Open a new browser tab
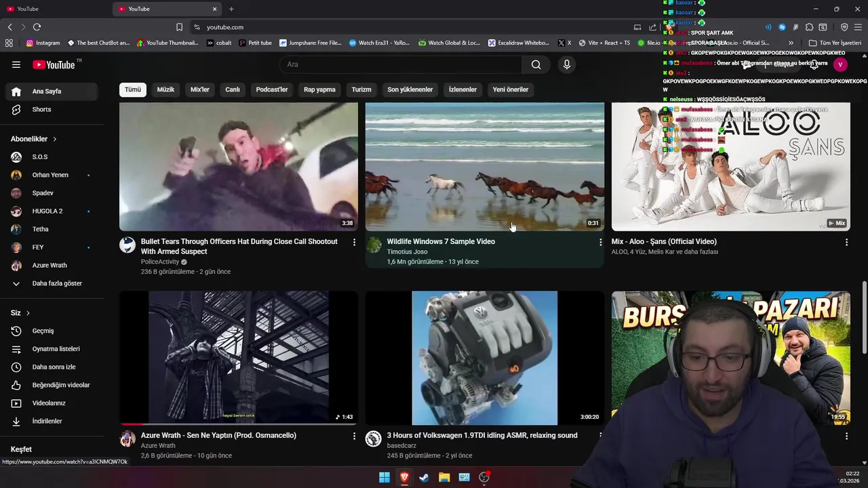868x488 pixels. [231, 9]
